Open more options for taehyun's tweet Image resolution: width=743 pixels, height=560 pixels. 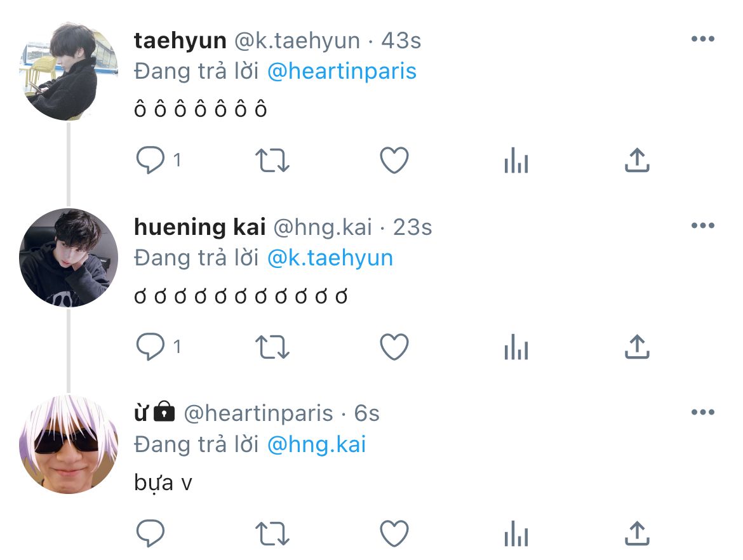pos(702,39)
